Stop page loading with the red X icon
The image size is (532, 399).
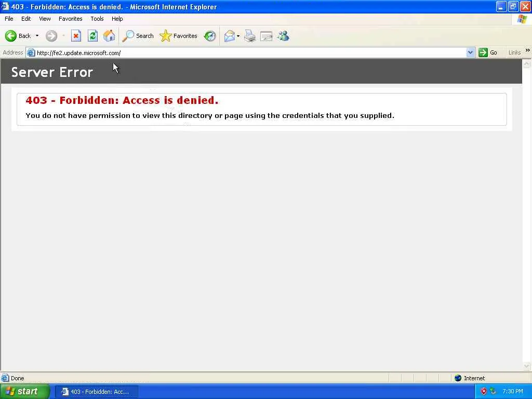point(76,36)
